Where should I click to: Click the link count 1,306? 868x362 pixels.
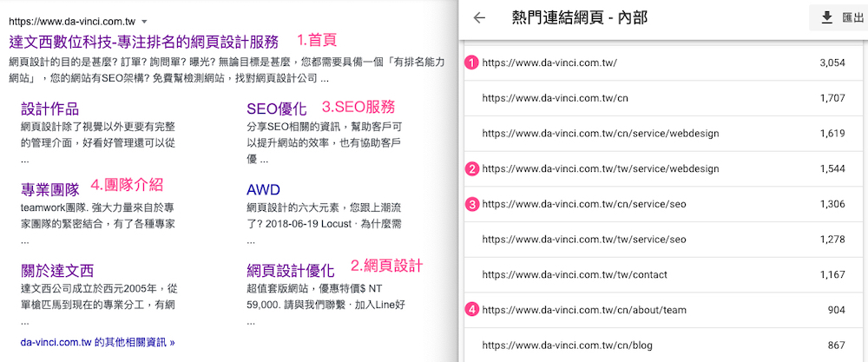tap(832, 204)
